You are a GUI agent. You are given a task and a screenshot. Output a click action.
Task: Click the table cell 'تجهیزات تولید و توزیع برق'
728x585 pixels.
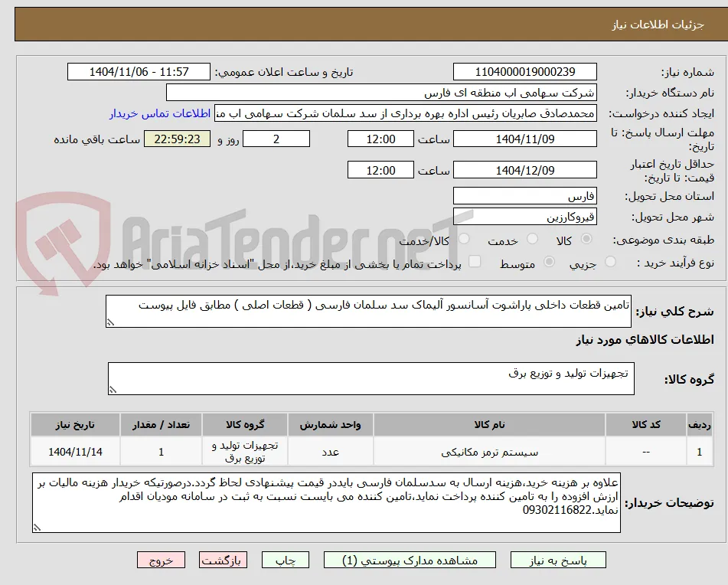[245, 452]
